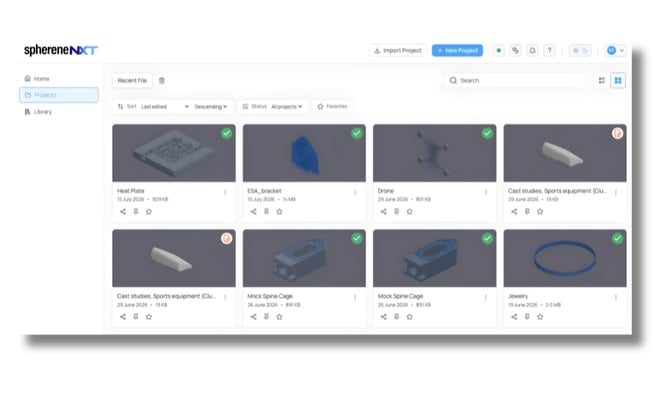This screenshot has height=394, width=653.
Task: Click the Drone project name
Action: pos(386,191)
